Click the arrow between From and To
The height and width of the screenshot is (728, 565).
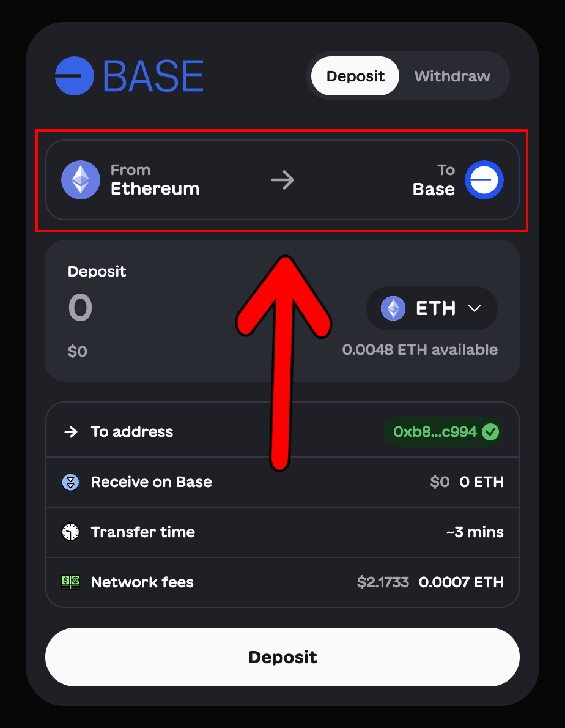click(x=282, y=180)
